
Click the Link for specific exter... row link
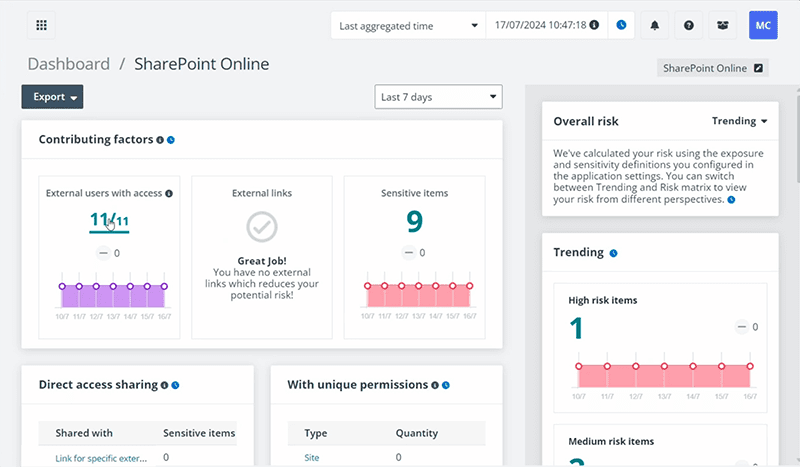pyautogui.click(x=101, y=458)
